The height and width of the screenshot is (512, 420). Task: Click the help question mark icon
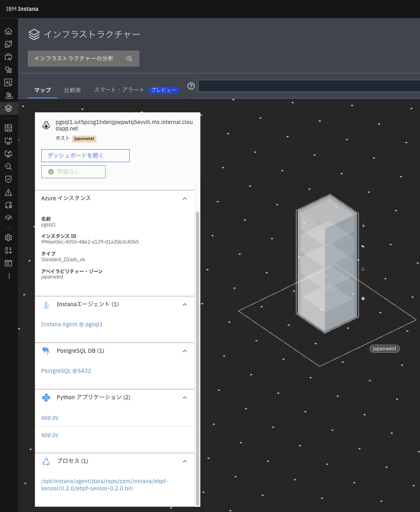pyautogui.click(x=191, y=86)
